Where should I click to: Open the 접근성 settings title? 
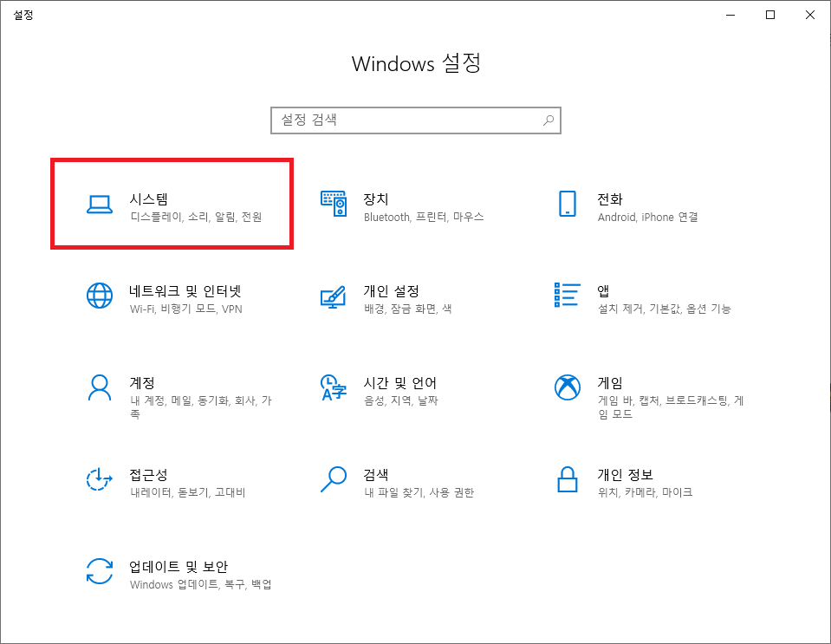tap(149, 474)
